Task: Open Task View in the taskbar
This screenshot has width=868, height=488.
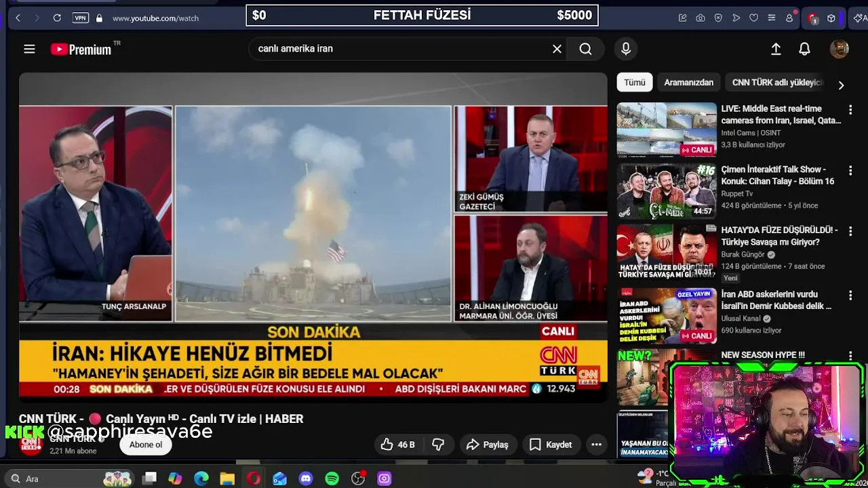Action: (150, 479)
